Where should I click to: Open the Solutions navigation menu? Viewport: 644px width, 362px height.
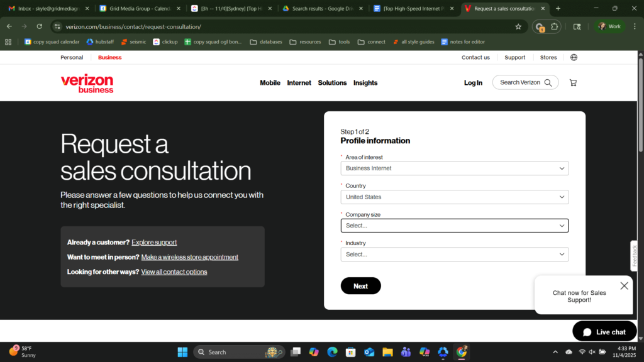[332, 83]
